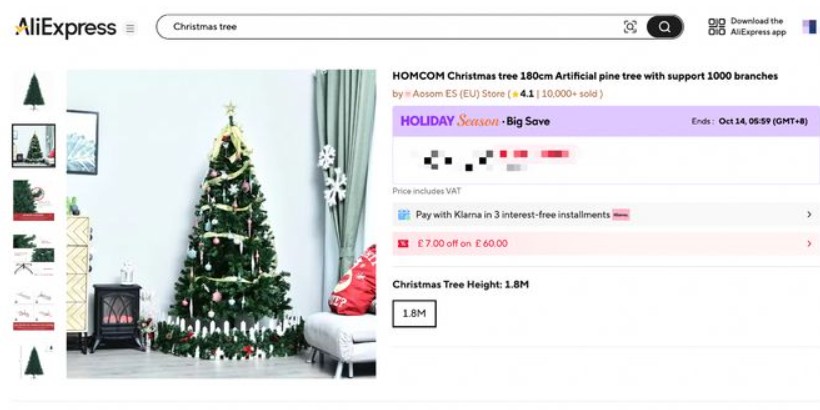Image resolution: width=820 pixels, height=410 pixels.
Task: Click the Klarna gift box icon
Action: point(403,214)
